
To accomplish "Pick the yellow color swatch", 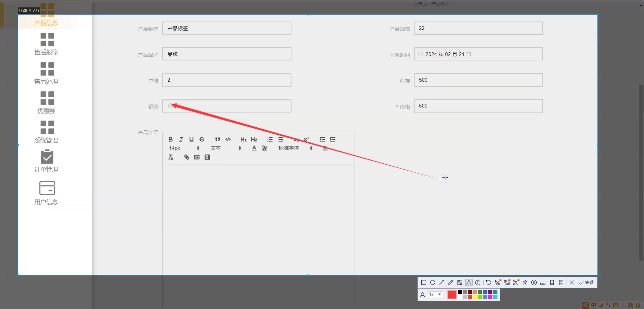I will coord(475,297).
